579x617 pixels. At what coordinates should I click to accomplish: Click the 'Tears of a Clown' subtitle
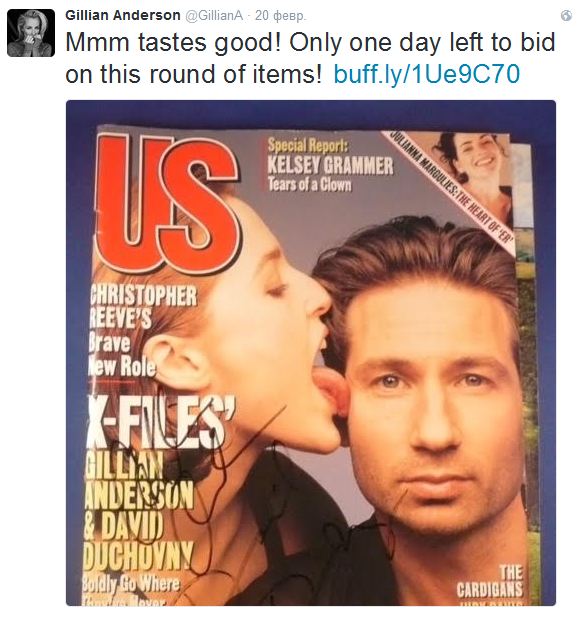click(309, 184)
